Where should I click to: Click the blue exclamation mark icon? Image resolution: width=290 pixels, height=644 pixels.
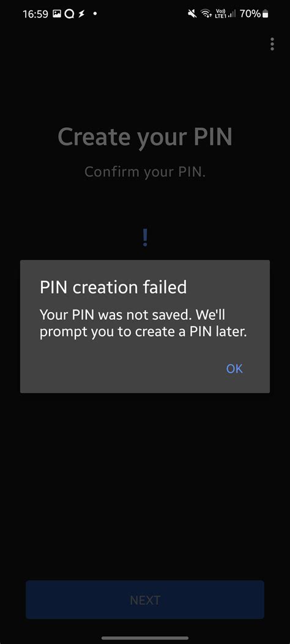[x=145, y=238]
